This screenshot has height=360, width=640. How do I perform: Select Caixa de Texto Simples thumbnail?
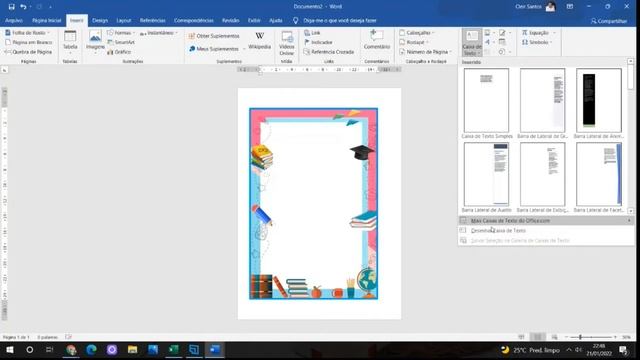486,100
